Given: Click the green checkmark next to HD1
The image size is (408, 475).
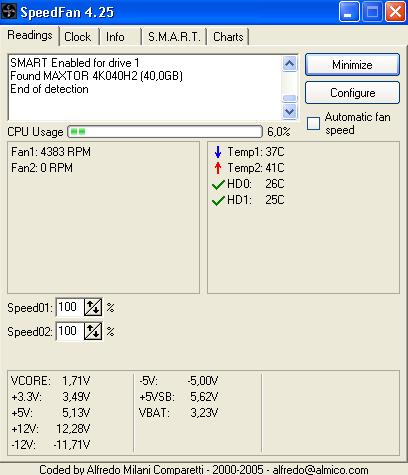Looking at the screenshot, I should coord(218,200).
